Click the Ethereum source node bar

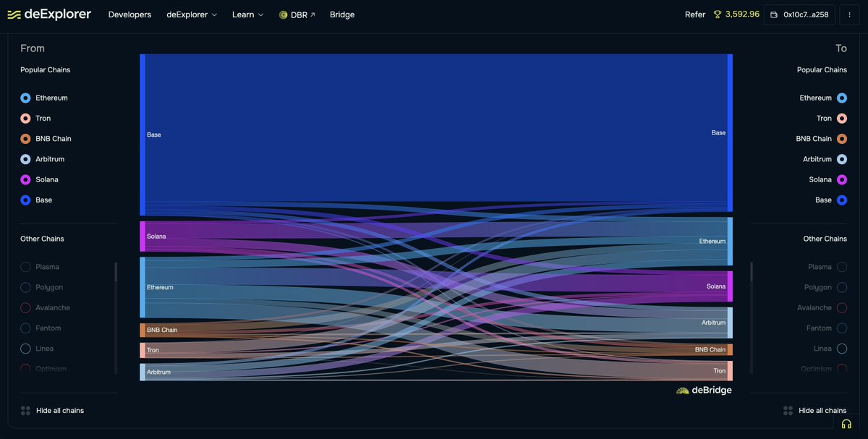point(142,287)
